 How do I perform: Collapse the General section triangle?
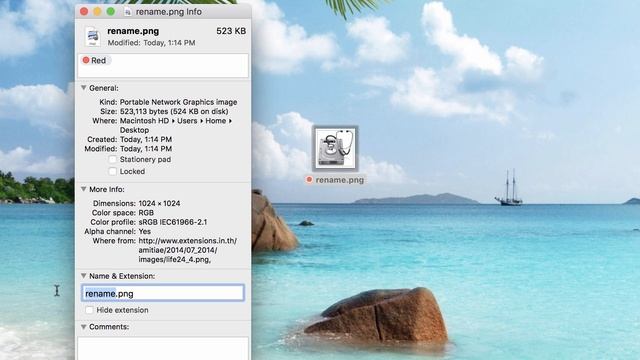[84, 88]
